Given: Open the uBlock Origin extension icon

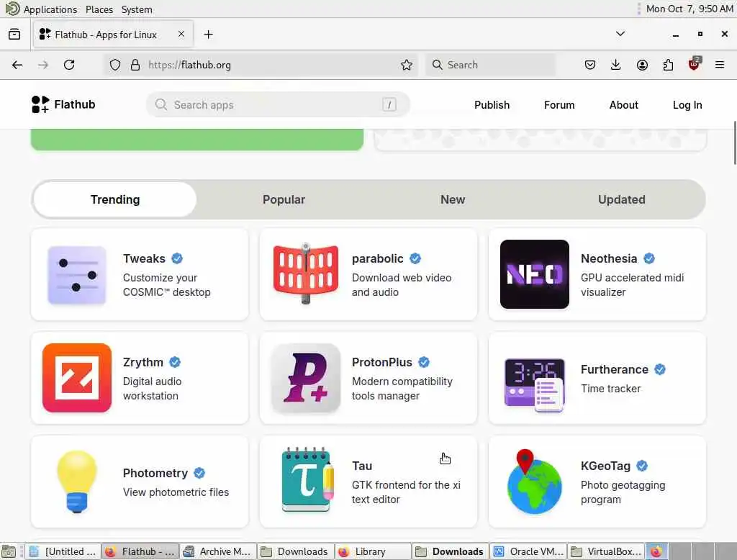Looking at the screenshot, I should [x=695, y=63].
